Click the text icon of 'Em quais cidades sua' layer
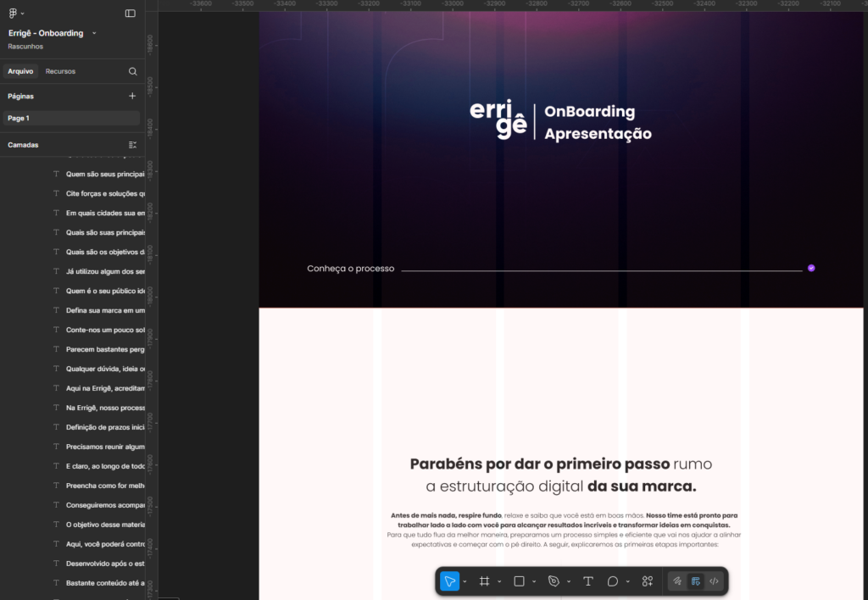The height and width of the screenshot is (600, 868). pos(56,213)
